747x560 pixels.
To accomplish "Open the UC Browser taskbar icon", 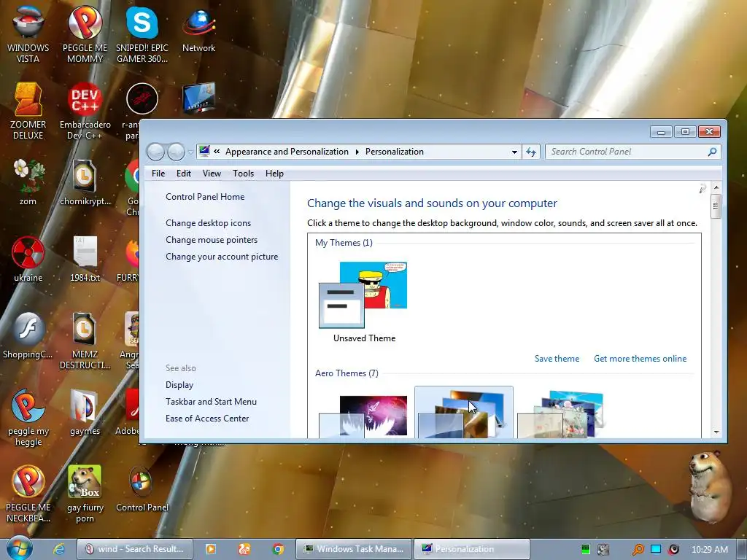I will tap(244, 549).
